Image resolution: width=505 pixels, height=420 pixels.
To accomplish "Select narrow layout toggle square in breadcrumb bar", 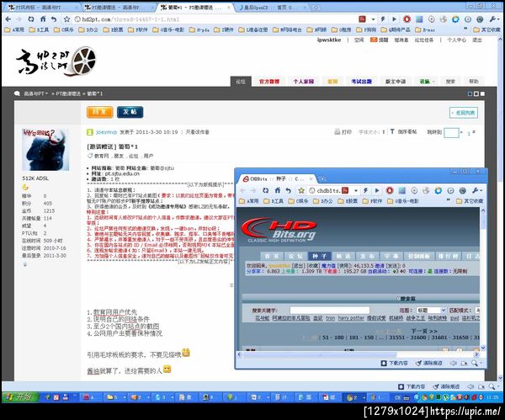I will point(470,93).
